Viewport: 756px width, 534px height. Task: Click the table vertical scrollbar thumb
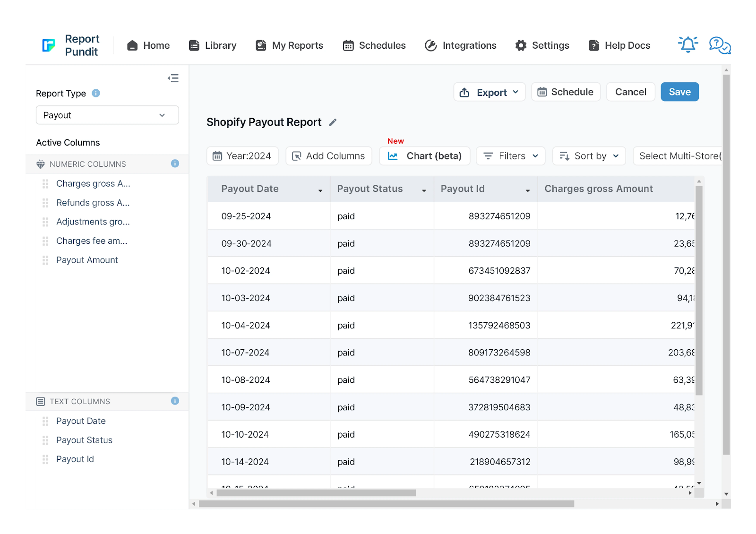click(699, 290)
